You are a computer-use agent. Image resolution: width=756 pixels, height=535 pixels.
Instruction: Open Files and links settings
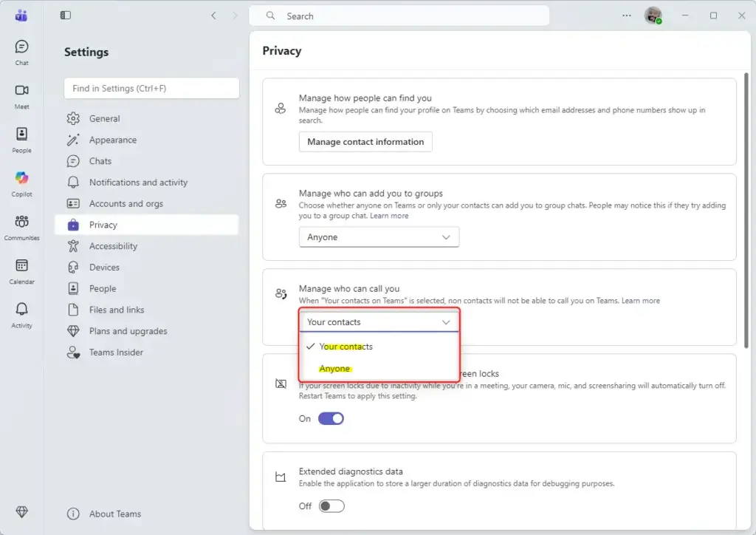click(x=147, y=310)
